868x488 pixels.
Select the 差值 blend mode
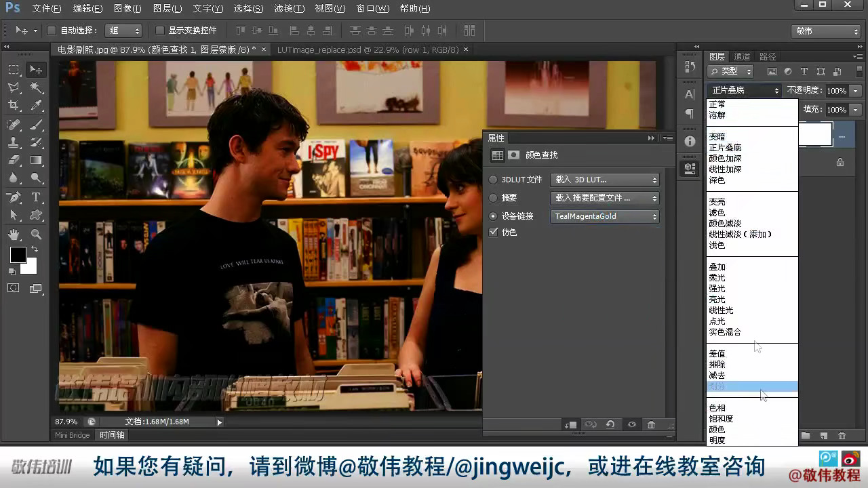[717, 354]
